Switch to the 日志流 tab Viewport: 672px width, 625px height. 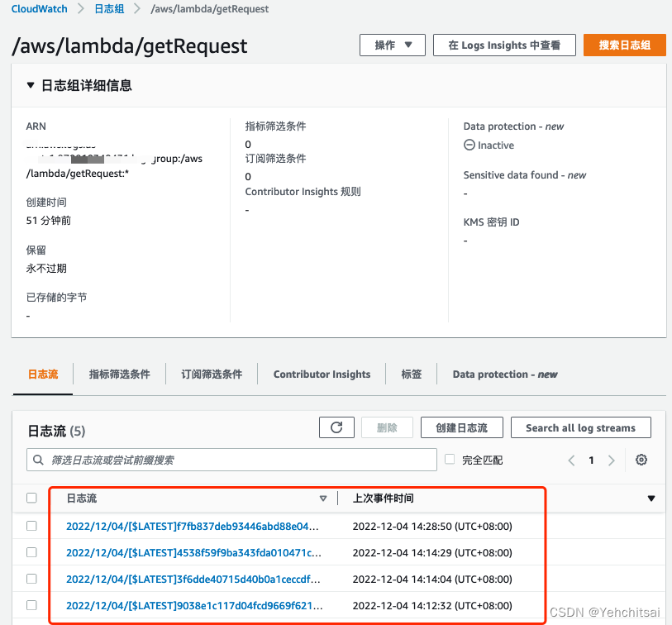tap(43, 375)
